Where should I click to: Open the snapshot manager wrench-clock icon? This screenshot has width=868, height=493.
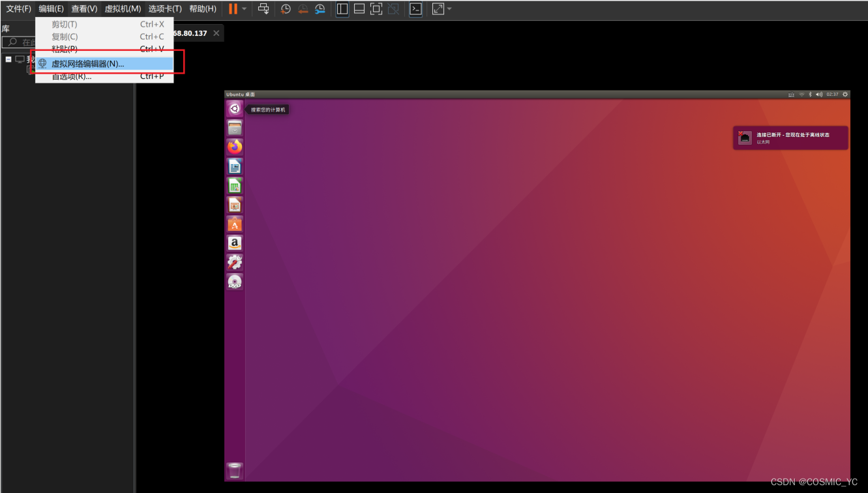coord(320,9)
